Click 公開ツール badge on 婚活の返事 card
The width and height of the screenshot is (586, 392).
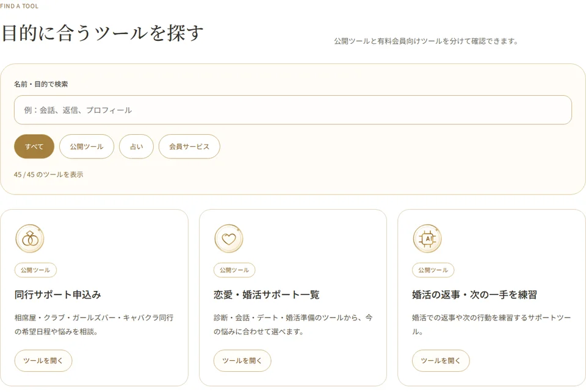433,270
